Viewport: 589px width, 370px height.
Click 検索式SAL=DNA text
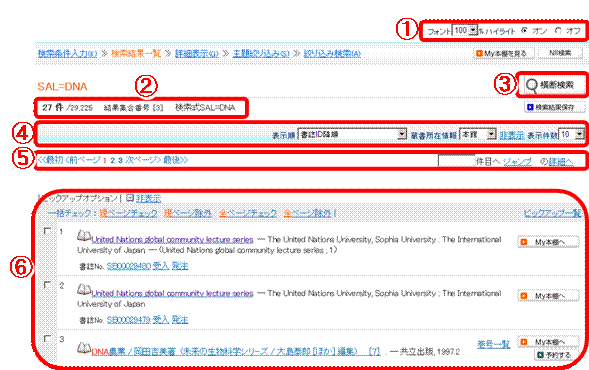point(205,108)
